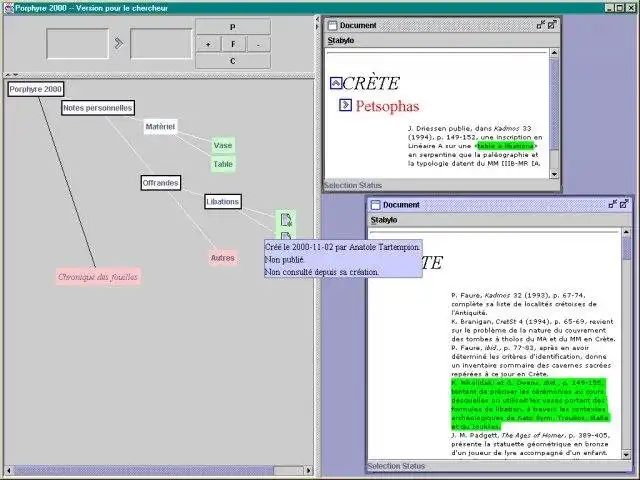Click the F button
Screen dimensions: 640x480
[233, 44]
